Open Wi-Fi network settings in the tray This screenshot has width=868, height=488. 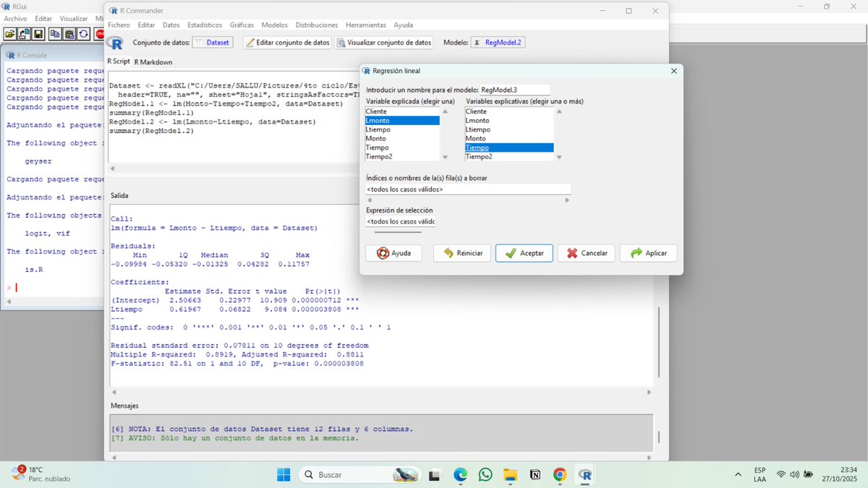tap(781, 474)
